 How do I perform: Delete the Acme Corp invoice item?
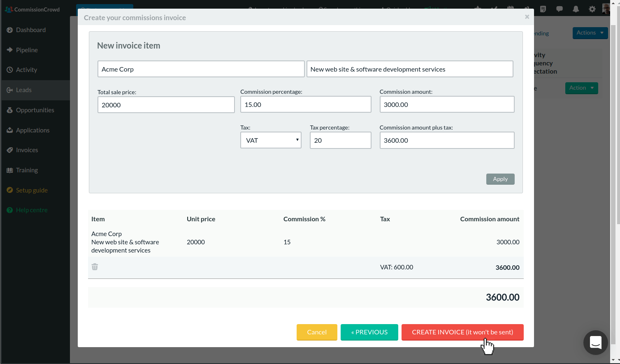click(x=95, y=267)
